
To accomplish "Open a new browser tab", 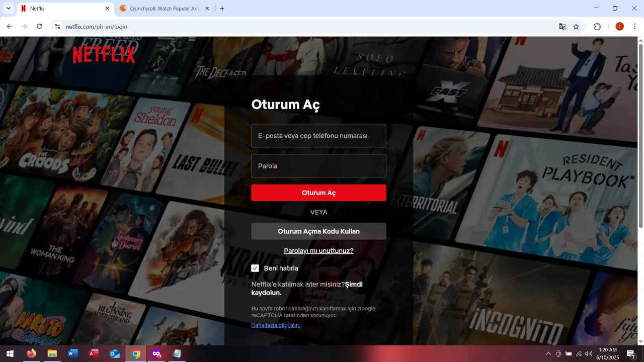I will (x=222, y=9).
